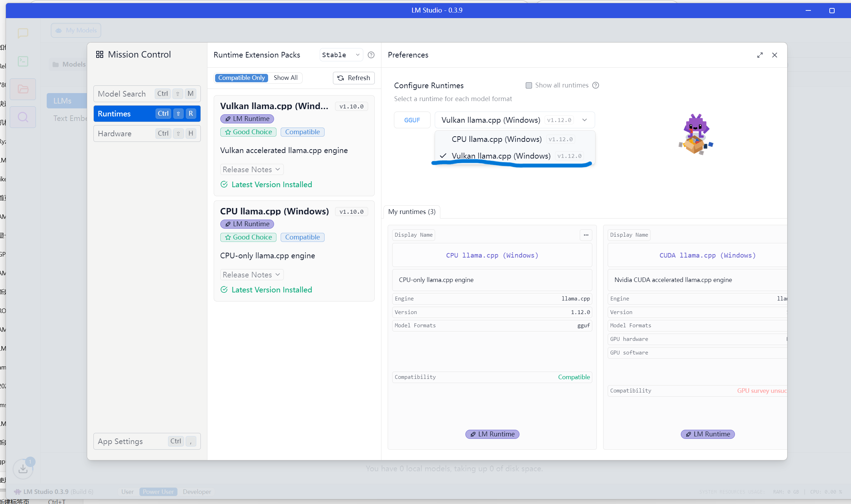Click the help icon beside Show all runtimes

(x=595, y=85)
